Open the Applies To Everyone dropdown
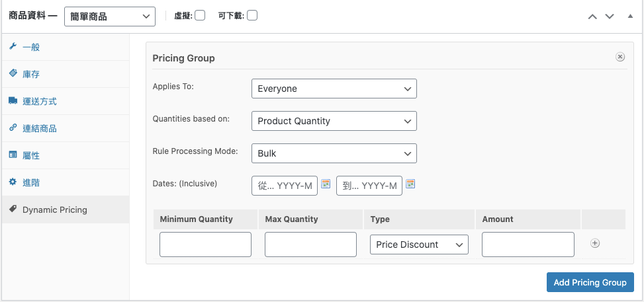Screen dimensions: 644x302 [x=334, y=89]
